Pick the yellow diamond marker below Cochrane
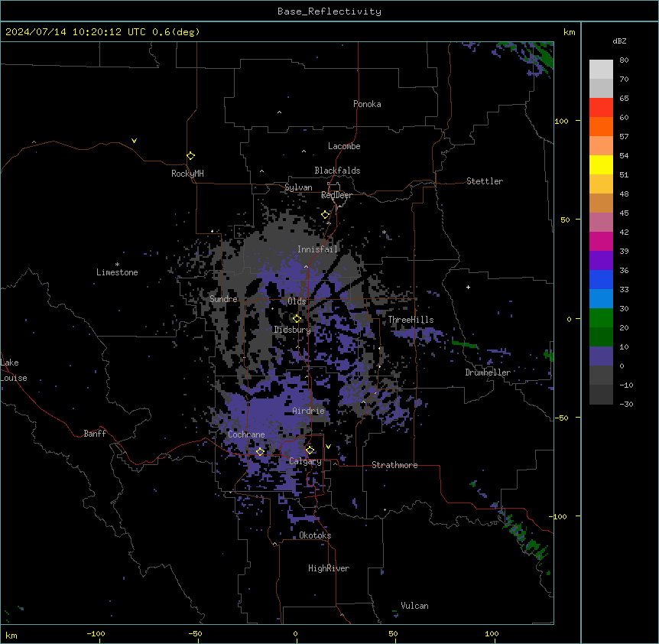 click(x=260, y=451)
